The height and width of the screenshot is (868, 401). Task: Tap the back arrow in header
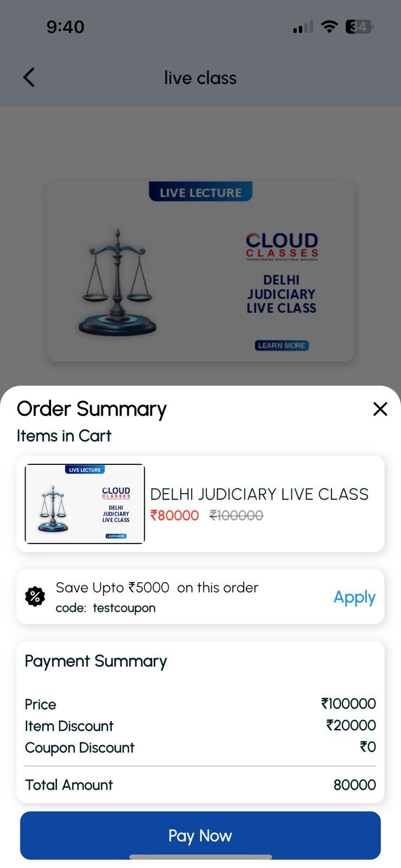pyautogui.click(x=29, y=78)
